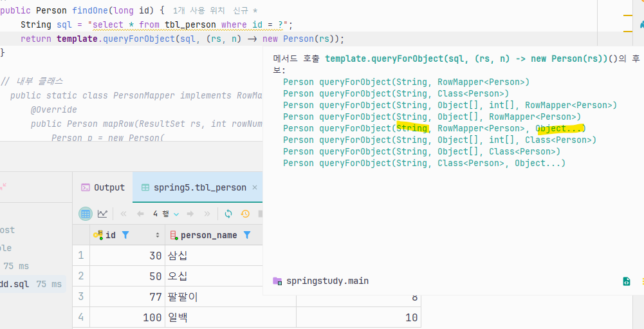Viewport: 644px width, 329px height.
Task: Click the cell with value 10
Action: [358, 317]
